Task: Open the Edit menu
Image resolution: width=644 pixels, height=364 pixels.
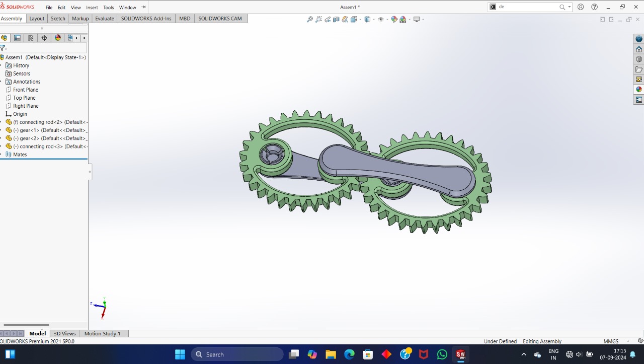Action: 61,8
